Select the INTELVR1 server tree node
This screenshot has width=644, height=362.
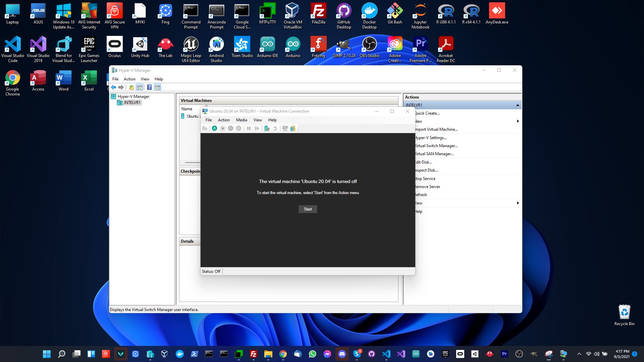point(129,103)
